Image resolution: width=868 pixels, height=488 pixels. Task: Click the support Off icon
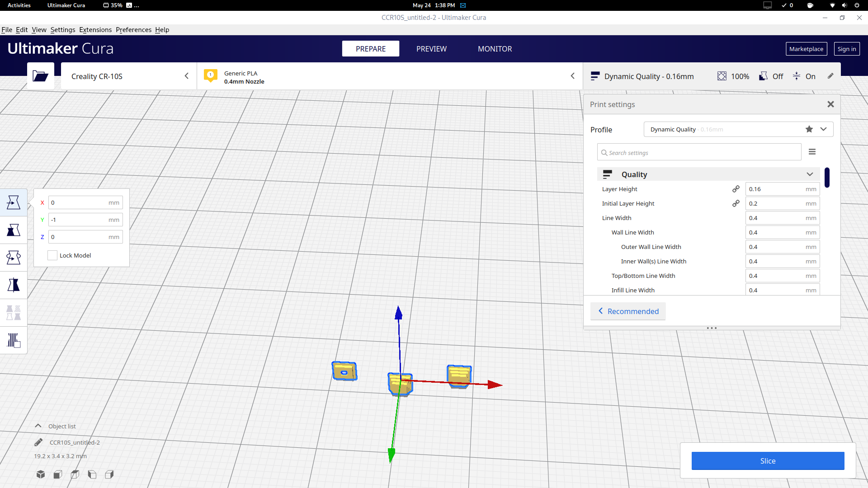click(x=763, y=76)
